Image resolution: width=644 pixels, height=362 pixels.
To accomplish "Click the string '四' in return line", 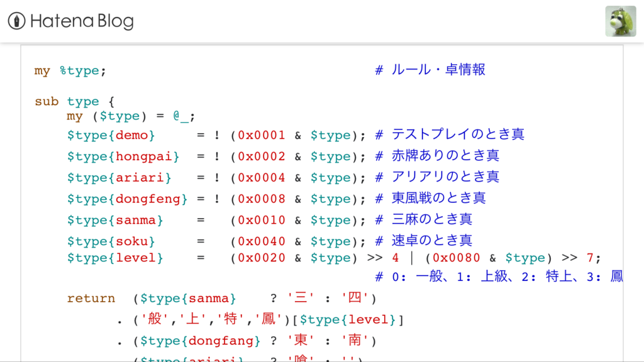I will click(355, 297).
